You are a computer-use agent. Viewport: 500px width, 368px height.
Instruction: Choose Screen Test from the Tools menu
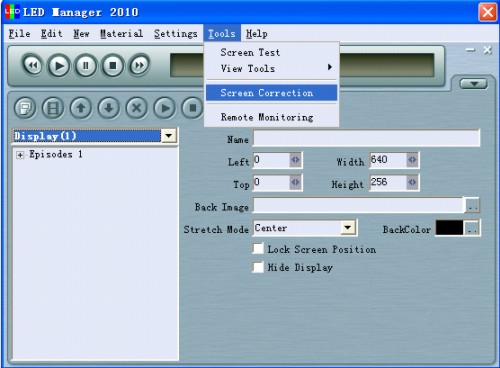click(x=272, y=52)
